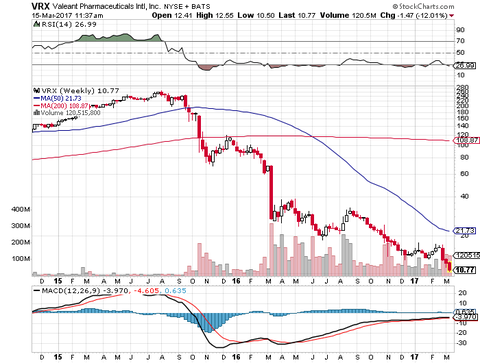Click the '300M' volume axis label
The image size is (480, 363).
21,226
